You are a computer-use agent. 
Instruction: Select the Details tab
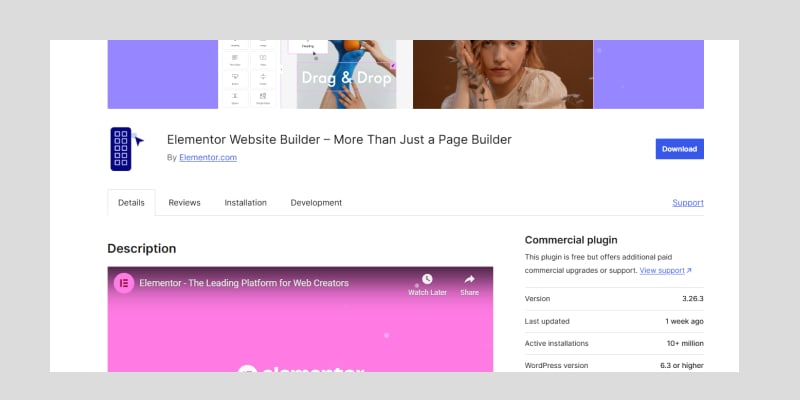[x=131, y=203]
